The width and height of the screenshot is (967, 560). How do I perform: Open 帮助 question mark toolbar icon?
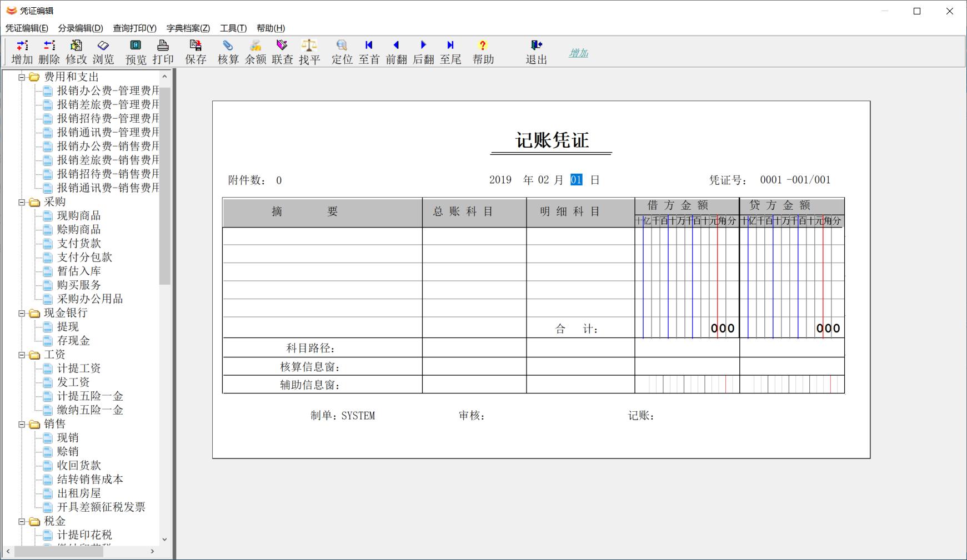[483, 52]
